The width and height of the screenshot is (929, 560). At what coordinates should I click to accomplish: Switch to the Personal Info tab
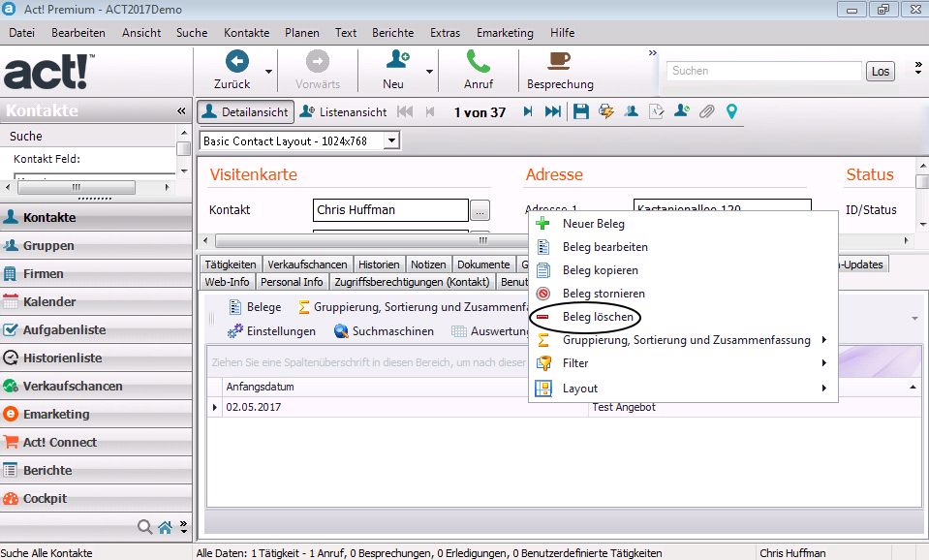pyautogui.click(x=292, y=282)
